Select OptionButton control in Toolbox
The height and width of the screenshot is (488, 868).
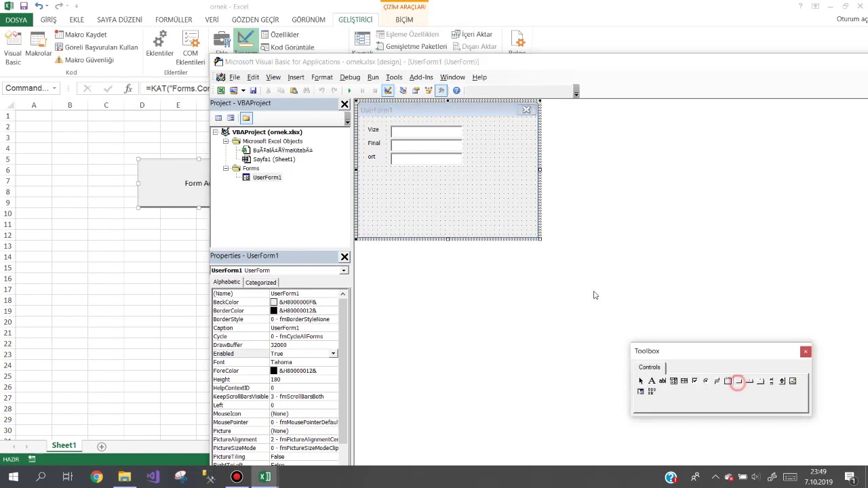706,381
